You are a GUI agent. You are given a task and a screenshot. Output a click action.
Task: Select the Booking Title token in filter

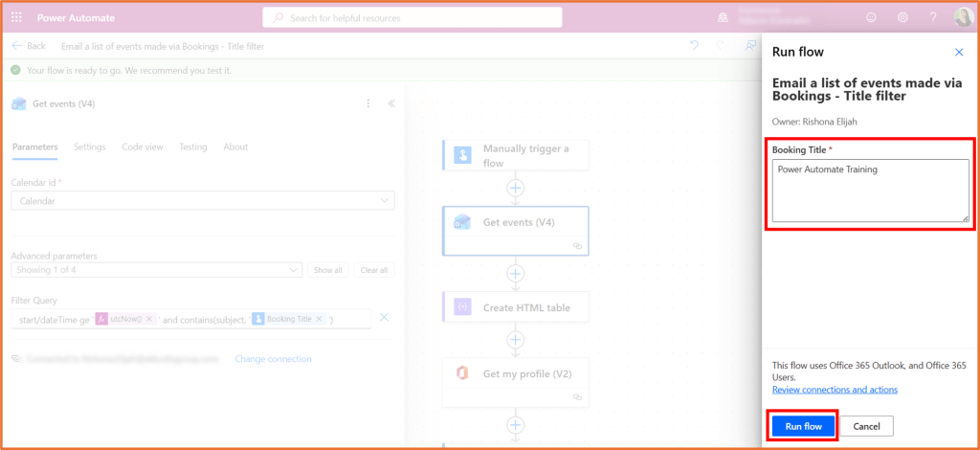pos(288,319)
